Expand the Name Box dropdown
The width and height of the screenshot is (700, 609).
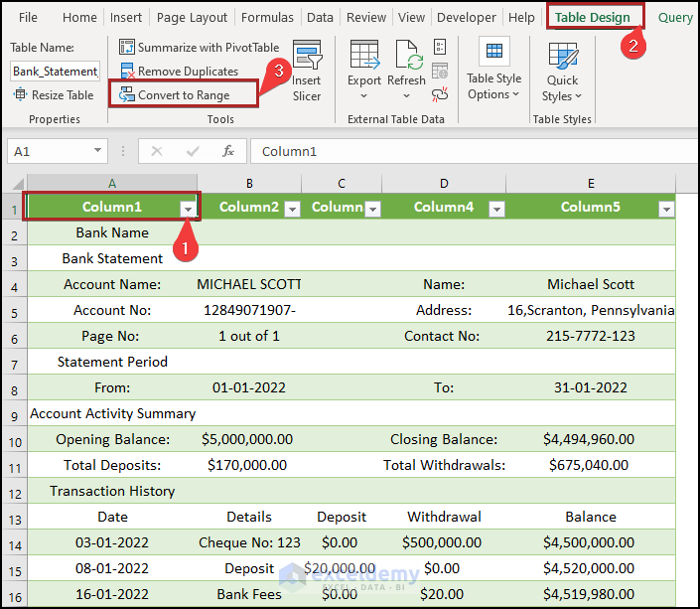point(97,151)
